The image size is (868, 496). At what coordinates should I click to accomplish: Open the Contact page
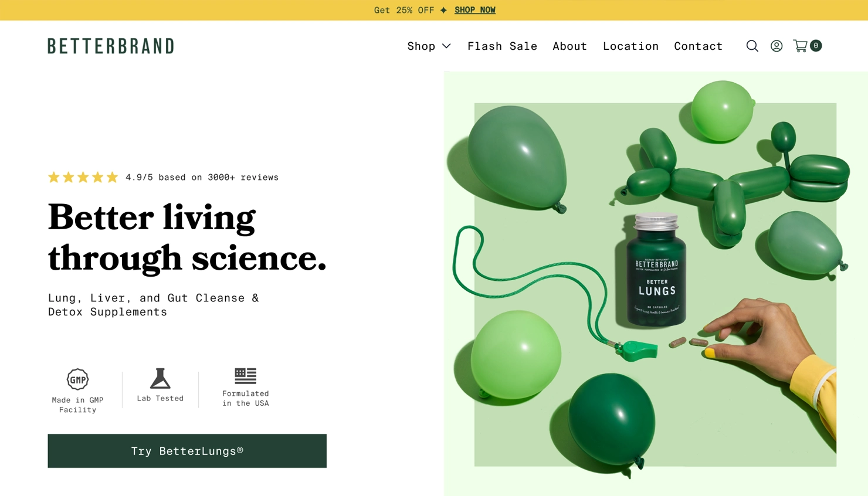tap(698, 46)
